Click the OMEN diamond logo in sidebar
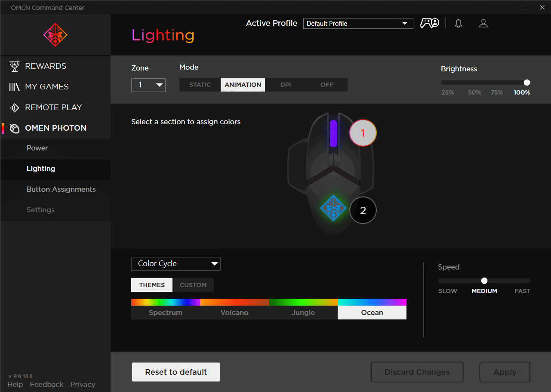Screen dimensions: 551x392 55,35
